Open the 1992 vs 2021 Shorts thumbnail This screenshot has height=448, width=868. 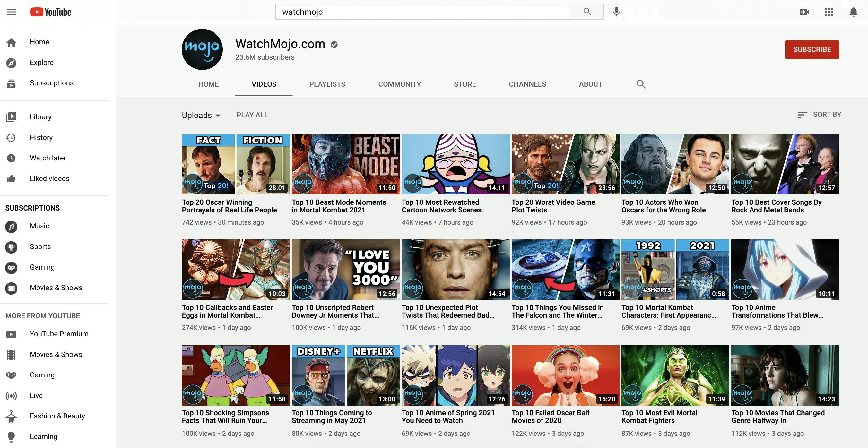tap(675, 270)
